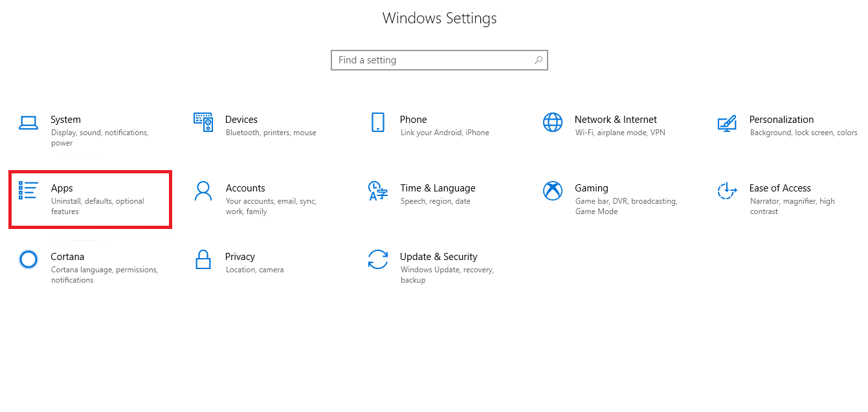This screenshot has width=868, height=412.
Task: Open the Privacy padlock icon
Action: (x=203, y=259)
